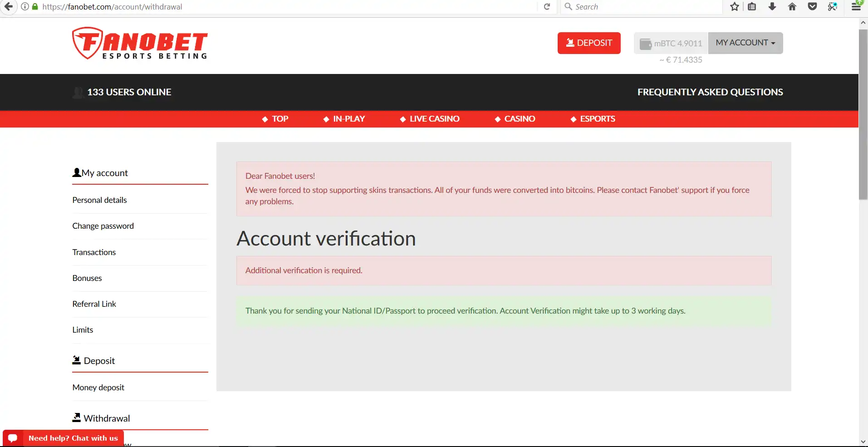Open Frequently Asked Questions link
Screen dimensions: 868x447
710,92
